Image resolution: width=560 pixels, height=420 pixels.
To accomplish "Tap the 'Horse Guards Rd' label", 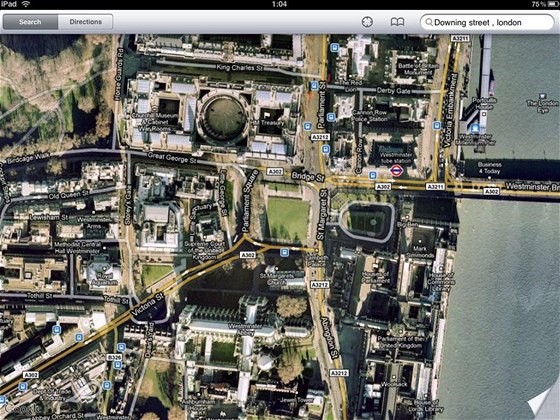I will pyautogui.click(x=118, y=74).
